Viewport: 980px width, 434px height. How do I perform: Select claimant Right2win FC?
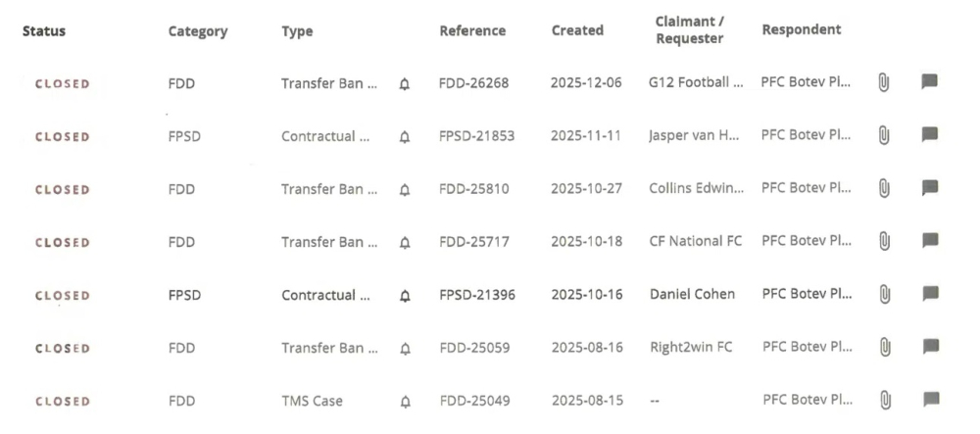690,347
